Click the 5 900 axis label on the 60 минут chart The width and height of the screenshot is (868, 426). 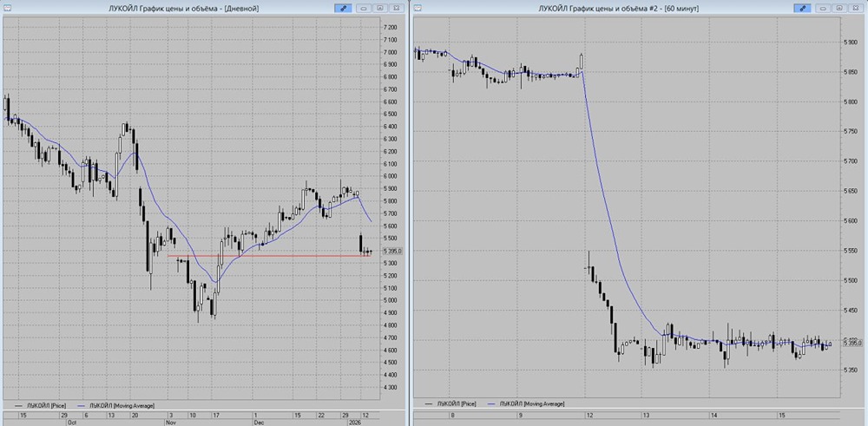tap(851, 42)
